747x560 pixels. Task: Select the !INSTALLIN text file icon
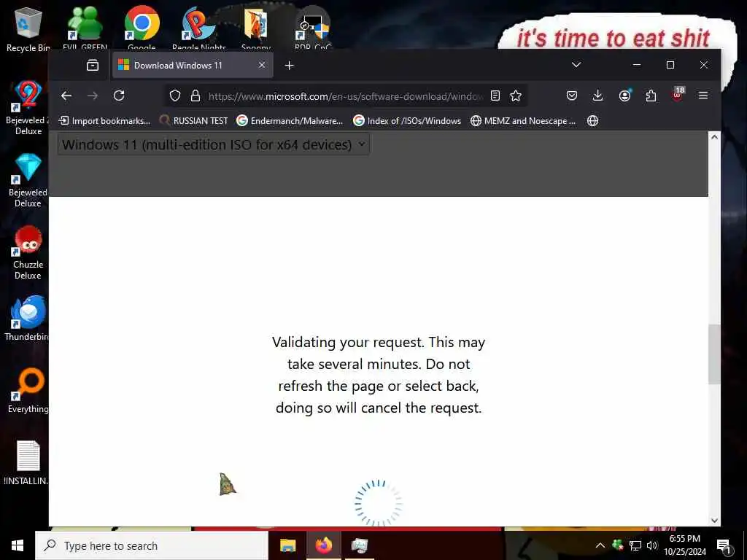pyautogui.click(x=27, y=463)
